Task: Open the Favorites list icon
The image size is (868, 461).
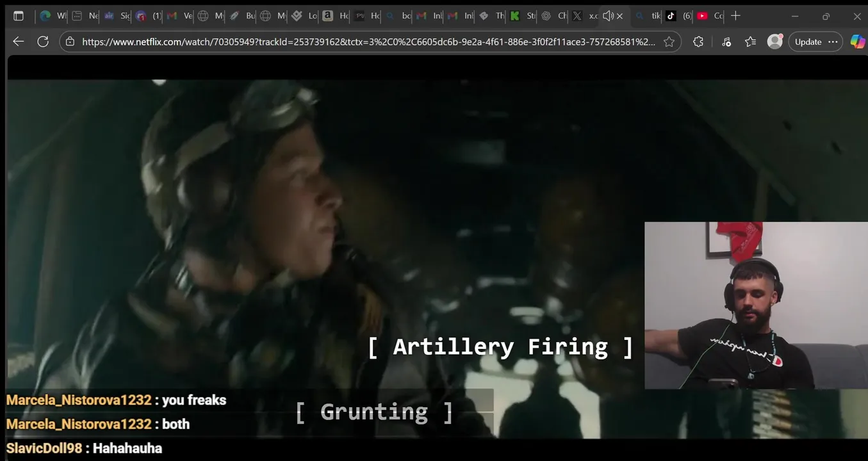Action: pyautogui.click(x=750, y=42)
